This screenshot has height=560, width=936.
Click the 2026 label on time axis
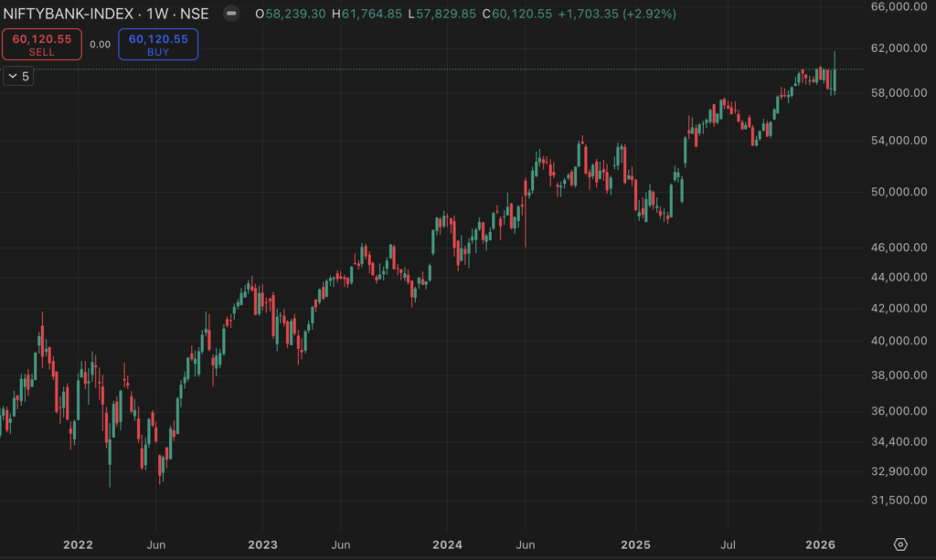(x=820, y=544)
